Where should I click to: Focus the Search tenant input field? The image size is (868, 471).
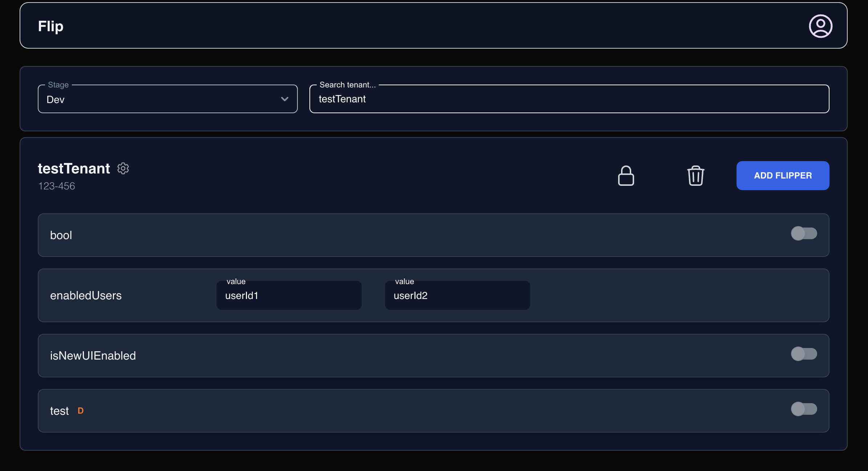pos(569,99)
